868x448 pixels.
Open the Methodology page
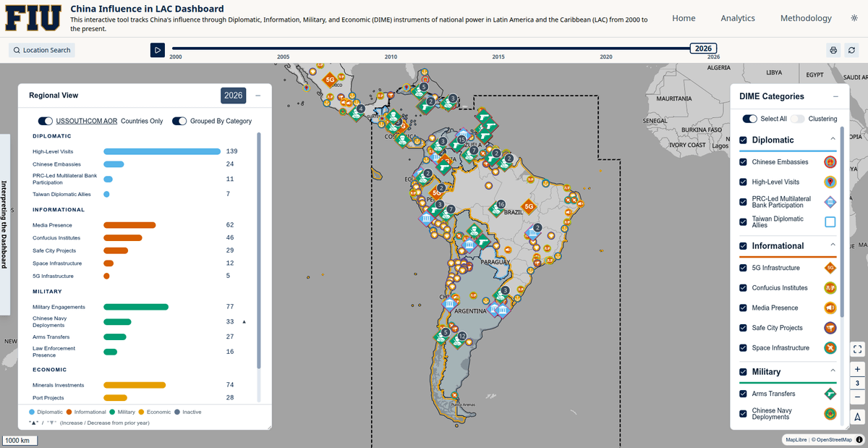[806, 18]
